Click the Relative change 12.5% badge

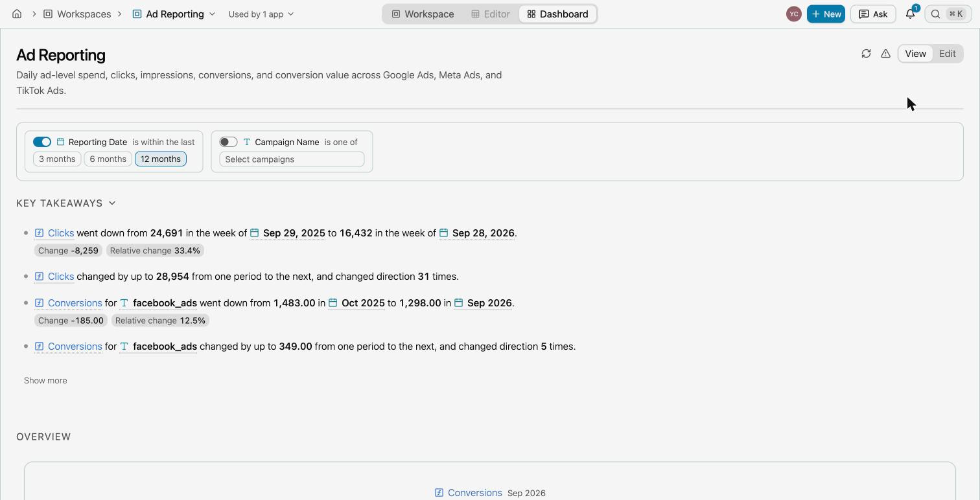[160, 321]
